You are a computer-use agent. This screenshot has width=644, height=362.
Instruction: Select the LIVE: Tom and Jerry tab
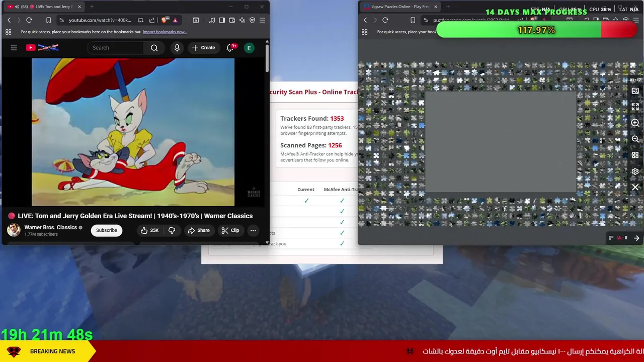click(44, 7)
